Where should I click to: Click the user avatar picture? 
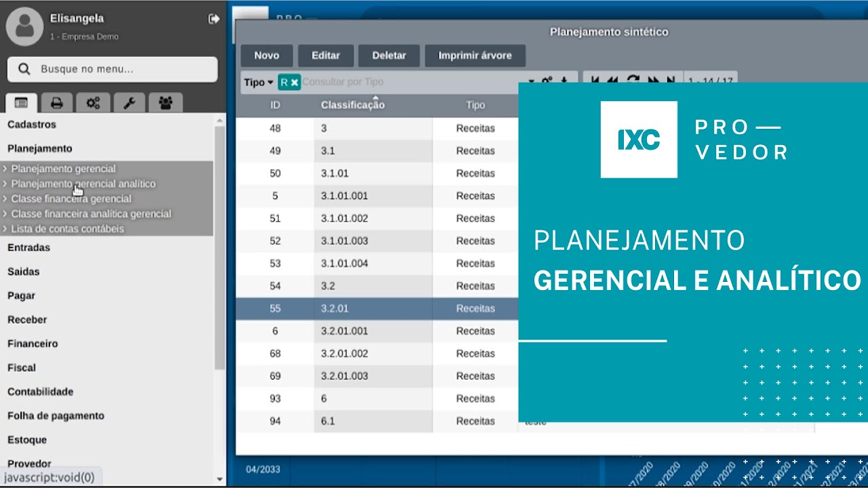click(24, 26)
